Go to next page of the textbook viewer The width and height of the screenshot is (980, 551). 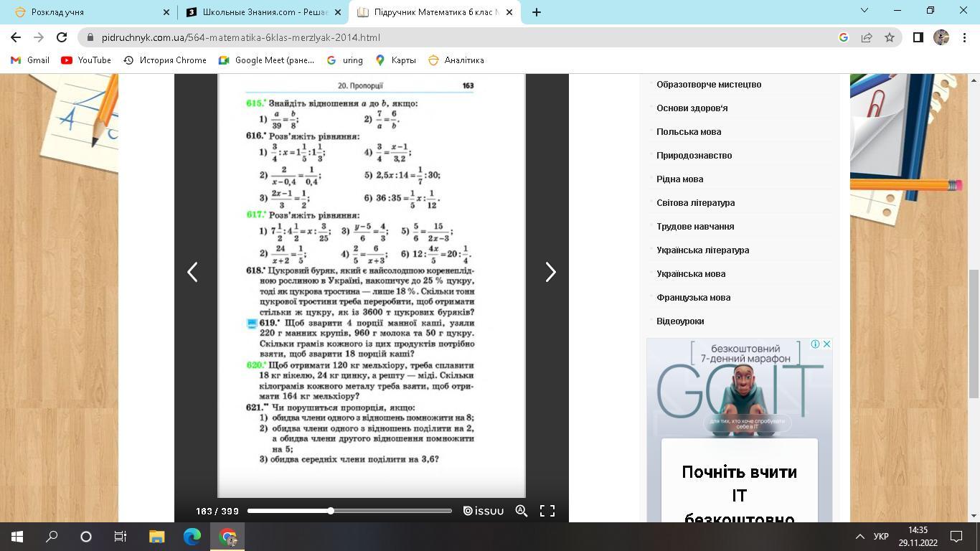[x=550, y=272]
